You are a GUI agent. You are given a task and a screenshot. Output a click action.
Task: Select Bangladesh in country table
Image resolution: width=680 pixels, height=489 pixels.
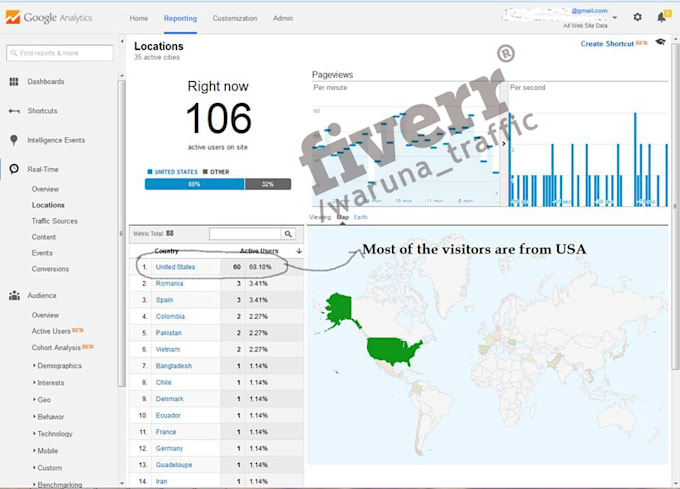pyautogui.click(x=173, y=366)
